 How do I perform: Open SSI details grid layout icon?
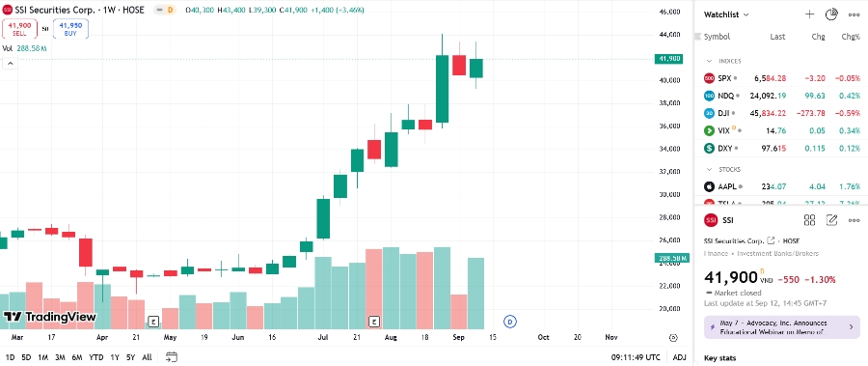(x=809, y=221)
